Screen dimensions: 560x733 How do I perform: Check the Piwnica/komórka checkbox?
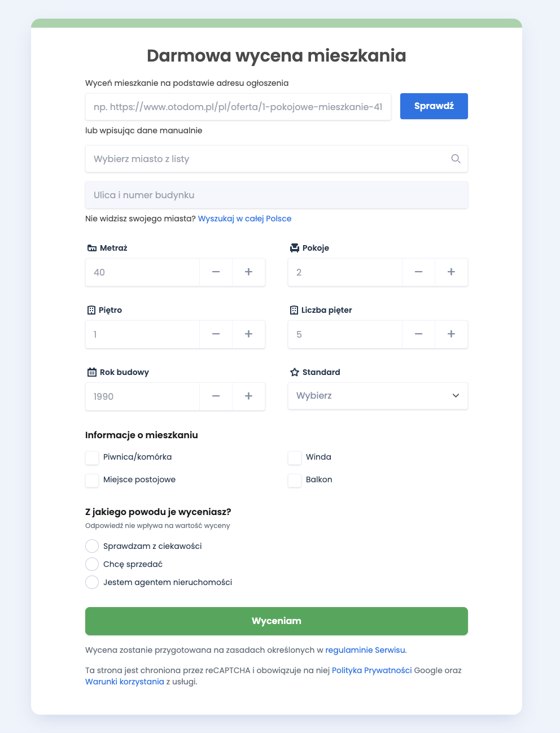point(92,457)
